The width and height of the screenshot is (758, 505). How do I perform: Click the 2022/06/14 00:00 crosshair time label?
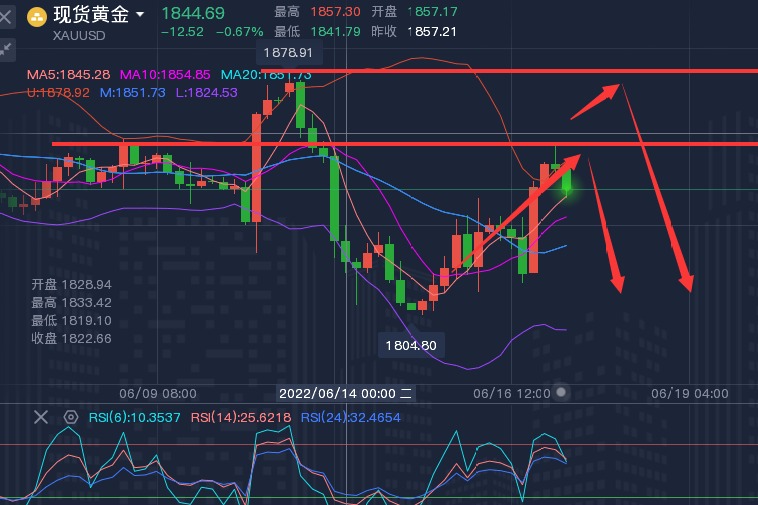337,393
